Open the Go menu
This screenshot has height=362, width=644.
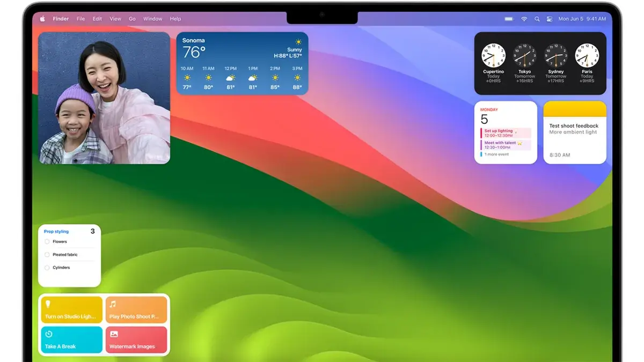[132, 19]
